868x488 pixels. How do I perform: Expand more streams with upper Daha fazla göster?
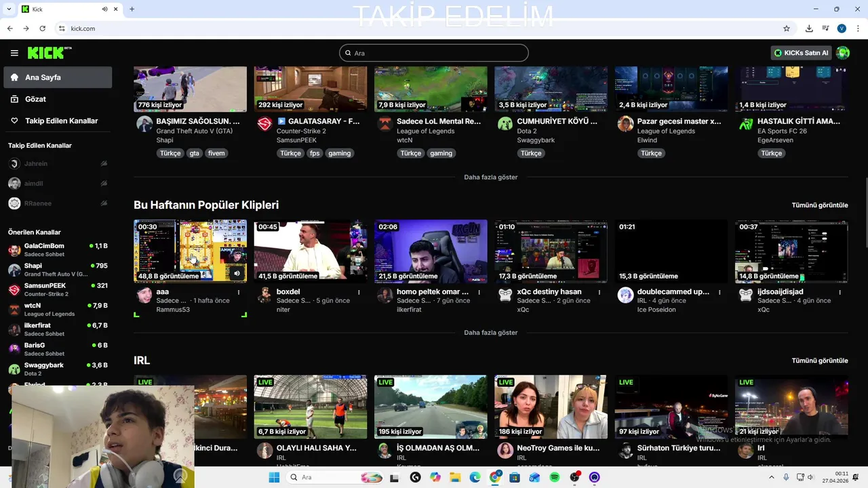pos(490,177)
